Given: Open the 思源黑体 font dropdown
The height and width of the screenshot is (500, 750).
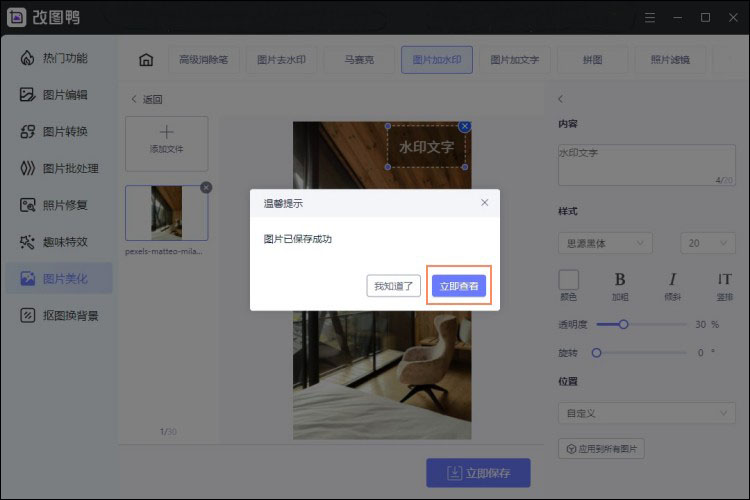Looking at the screenshot, I should tap(605, 243).
